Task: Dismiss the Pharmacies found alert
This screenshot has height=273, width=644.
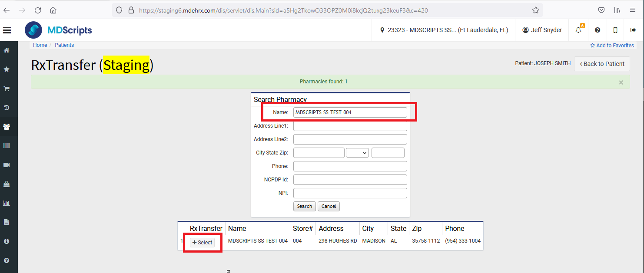Action: (621, 82)
